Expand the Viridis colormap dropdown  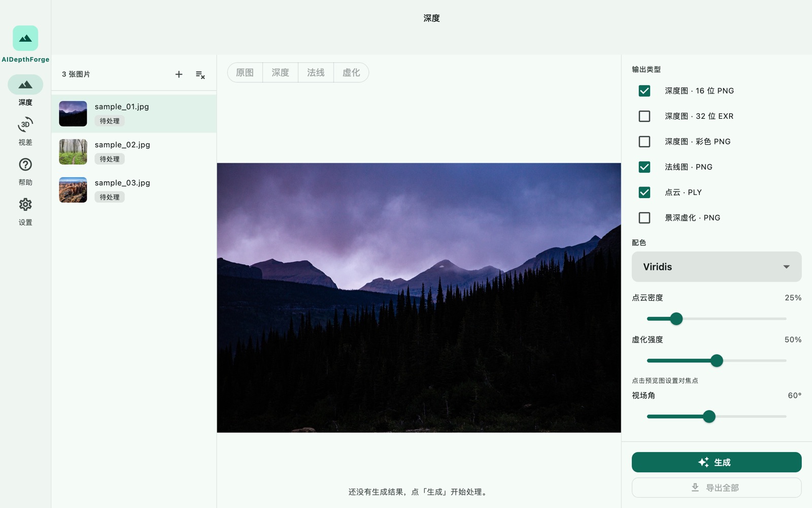tap(717, 267)
